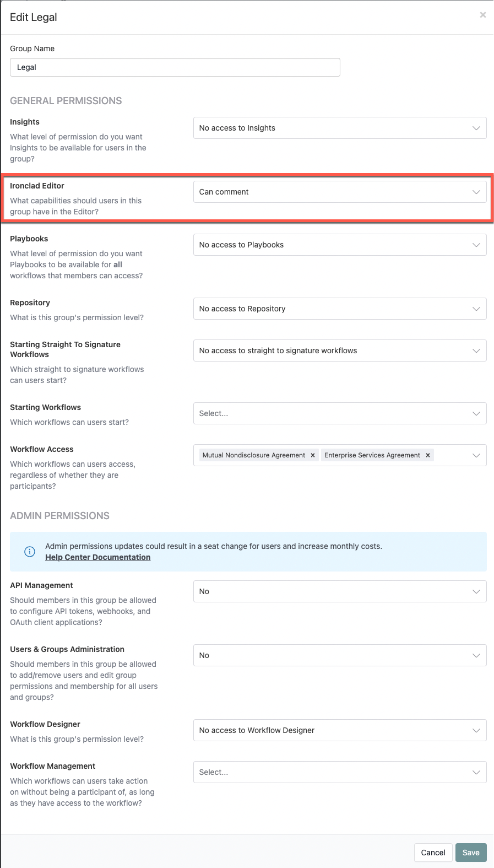Remove the Enterprise Services Agreement tag
The image size is (494, 868).
pos(427,455)
